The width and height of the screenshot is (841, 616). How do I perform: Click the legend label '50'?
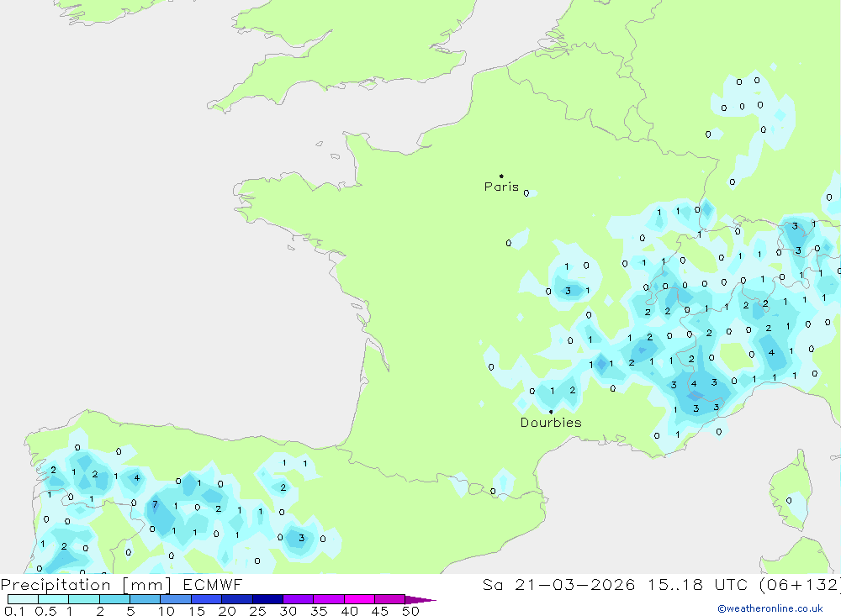(410, 611)
